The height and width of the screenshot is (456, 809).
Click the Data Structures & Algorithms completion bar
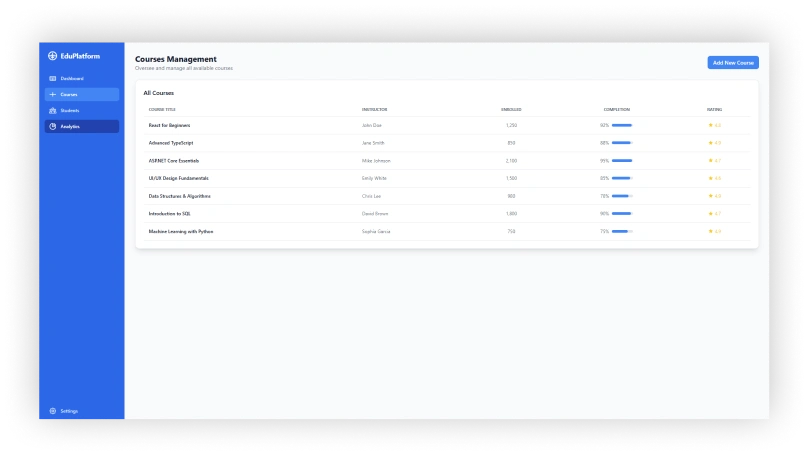coord(621,196)
